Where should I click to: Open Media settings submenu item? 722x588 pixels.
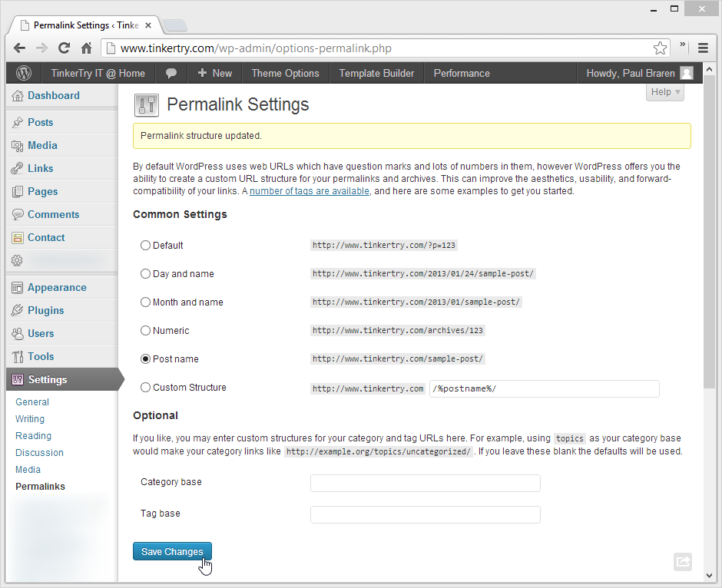click(28, 470)
